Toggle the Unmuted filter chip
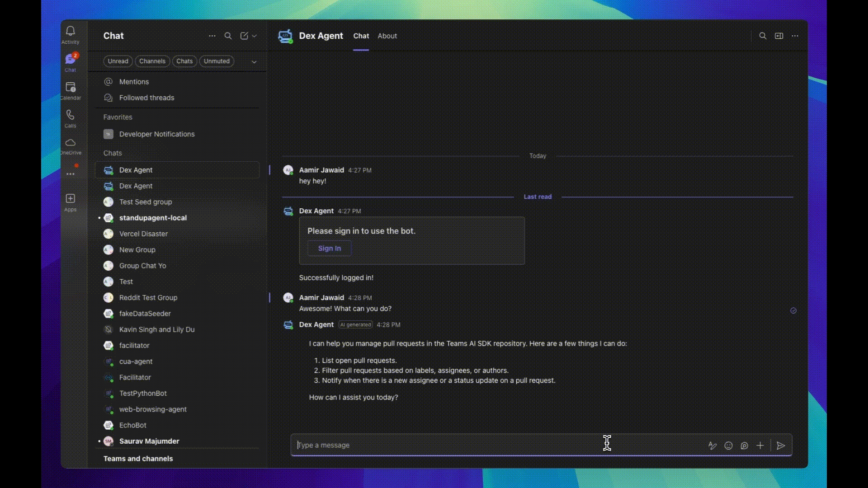 click(x=217, y=61)
